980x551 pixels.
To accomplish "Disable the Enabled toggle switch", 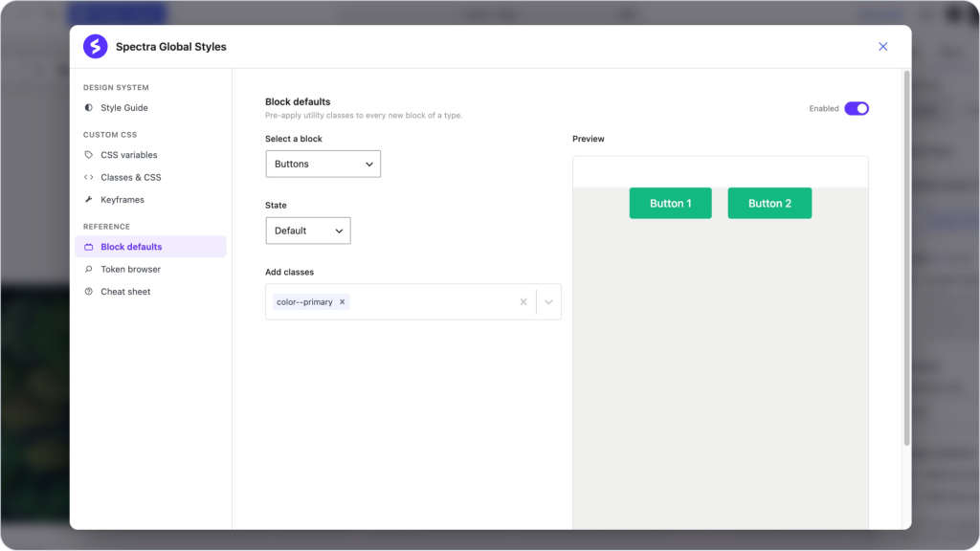I will (x=857, y=108).
